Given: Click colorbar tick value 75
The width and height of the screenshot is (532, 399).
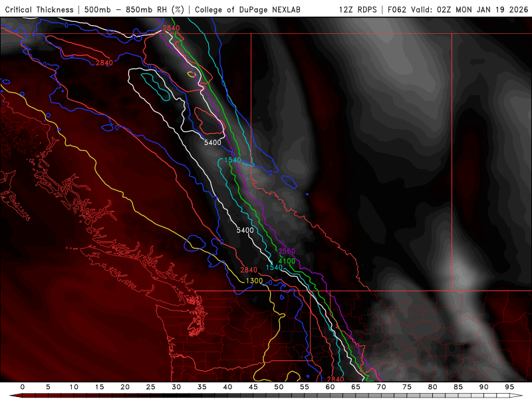Looking at the screenshot, I should pyautogui.click(x=407, y=387).
